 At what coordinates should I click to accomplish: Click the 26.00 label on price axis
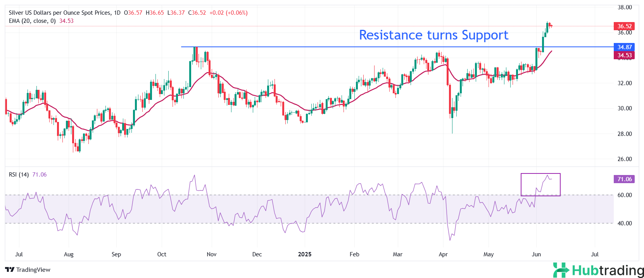coord(624,159)
